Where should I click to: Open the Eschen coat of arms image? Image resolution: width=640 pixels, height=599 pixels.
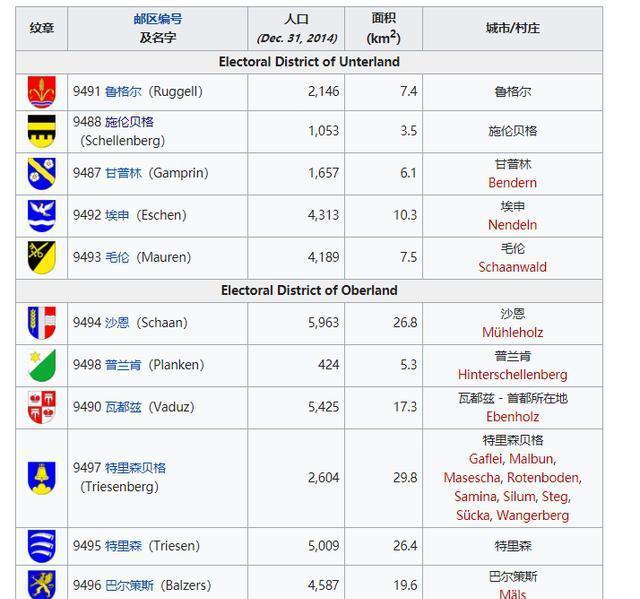[x=41, y=215]
